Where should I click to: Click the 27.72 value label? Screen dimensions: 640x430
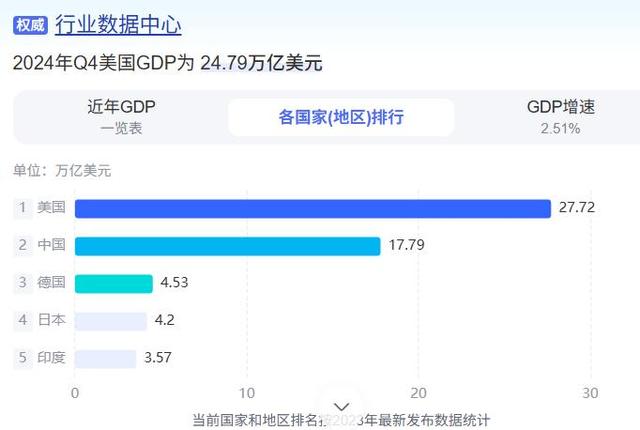[x=577, y=208]
